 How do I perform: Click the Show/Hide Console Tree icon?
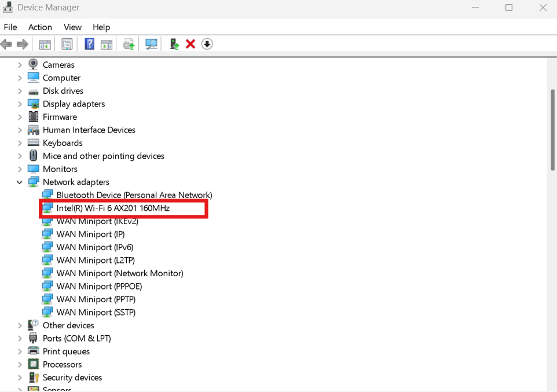click(45, 44)
